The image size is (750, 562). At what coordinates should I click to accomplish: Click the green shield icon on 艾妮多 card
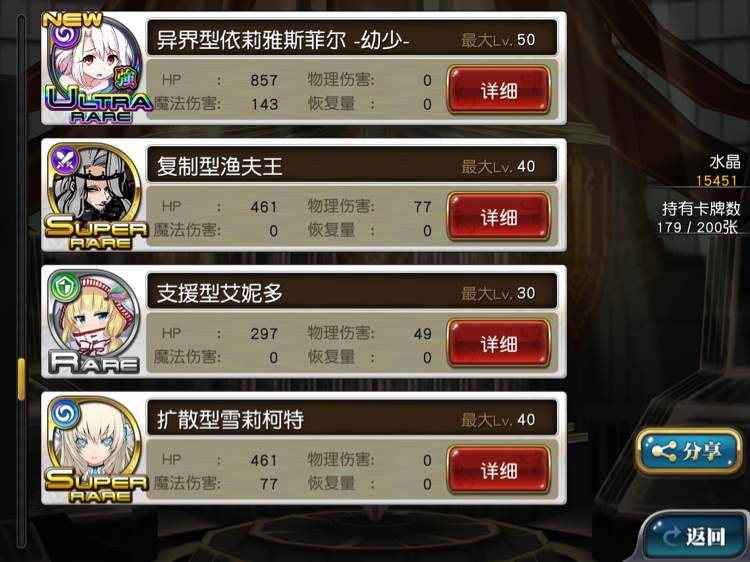64,287
